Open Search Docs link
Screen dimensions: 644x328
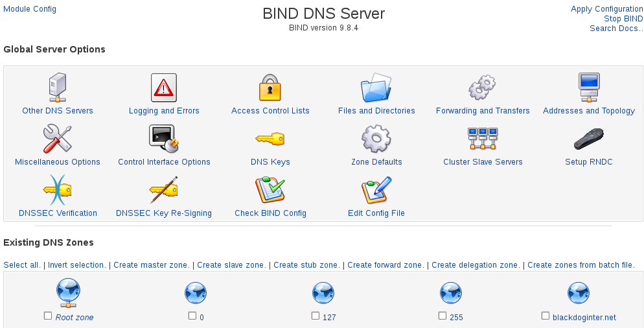pos(616,29)
